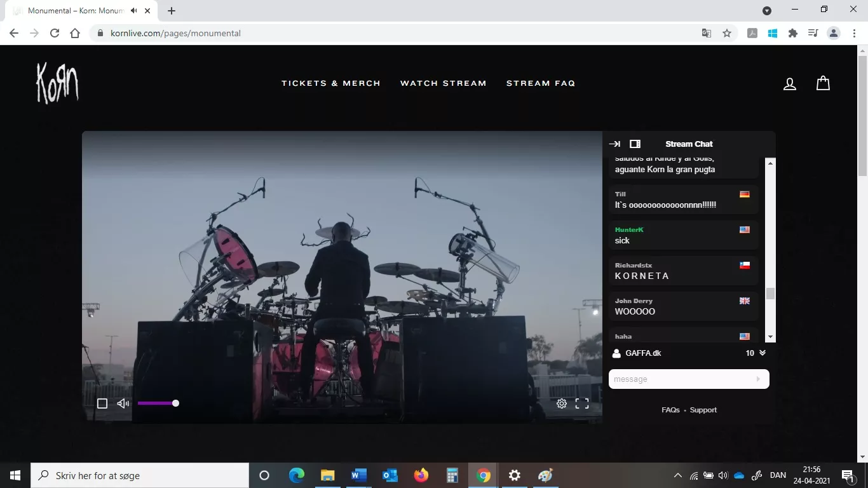Enter fullscreen video mode
The image size is (868, 488).
tap(582, 403)
